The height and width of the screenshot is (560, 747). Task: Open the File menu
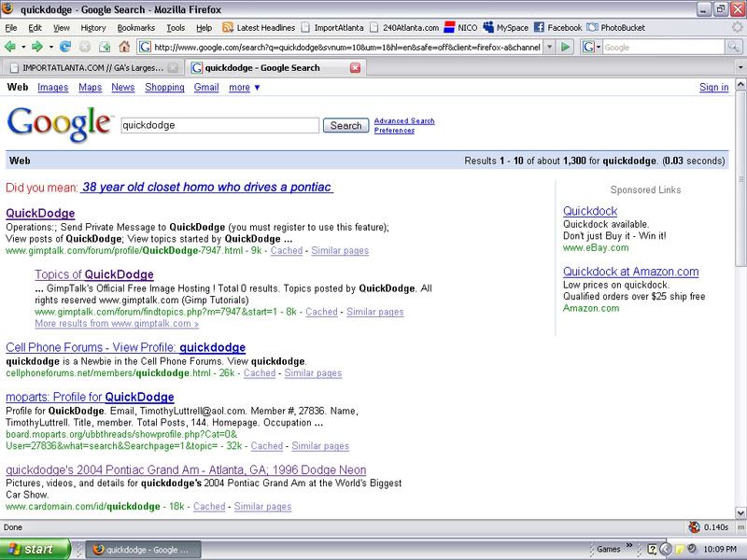[x=11, y=28]
